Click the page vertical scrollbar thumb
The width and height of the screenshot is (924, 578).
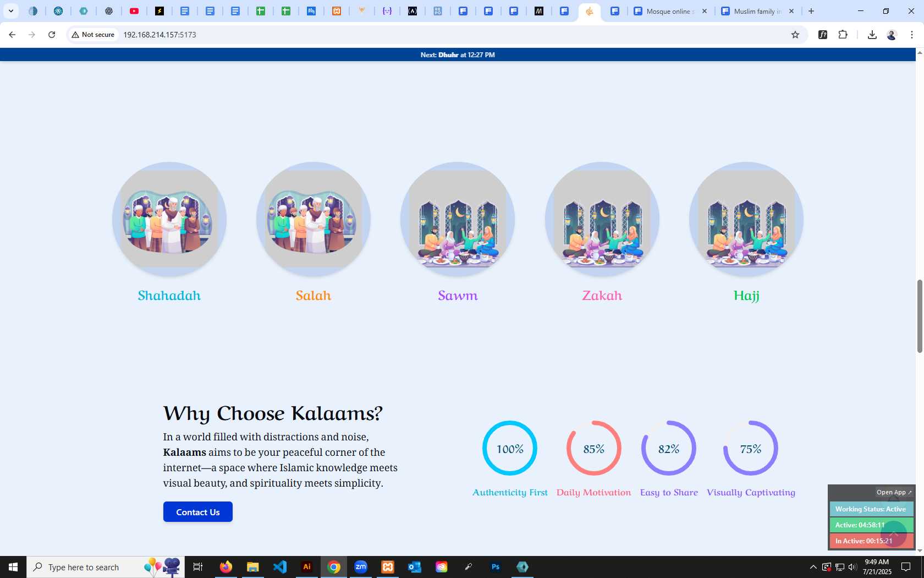coord(920,317)
